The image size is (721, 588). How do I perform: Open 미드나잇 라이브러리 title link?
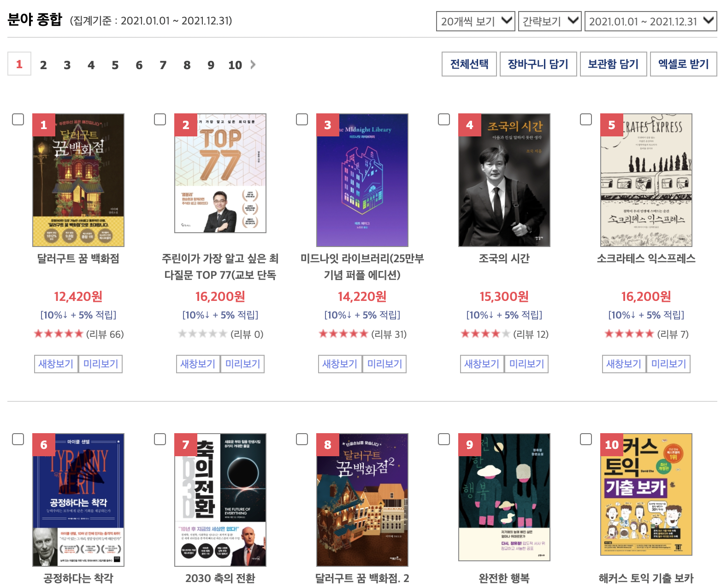[x=362, y=267]
